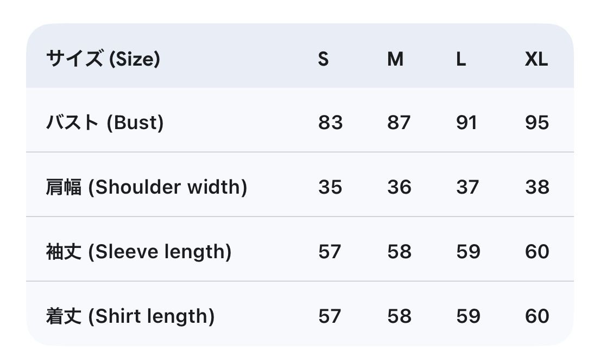Screen dimensions: 606x364
Task: Click the L size column header
Action: tap(461, 59)
